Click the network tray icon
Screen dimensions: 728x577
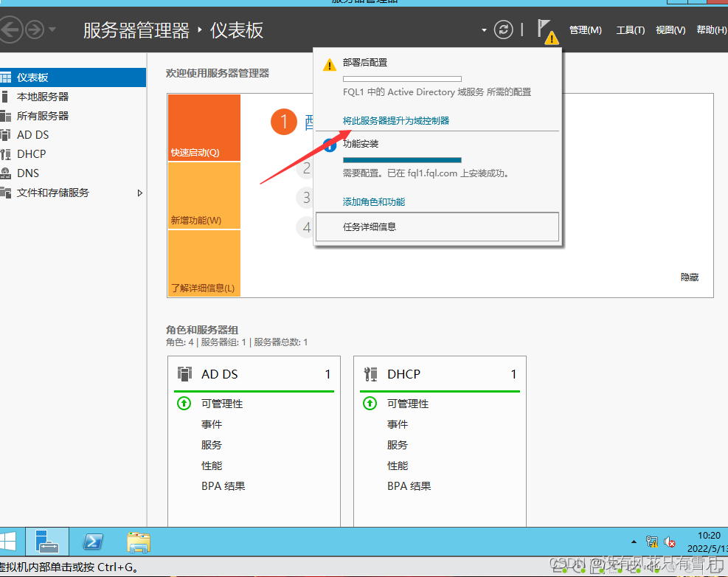[x=652, y=542]
